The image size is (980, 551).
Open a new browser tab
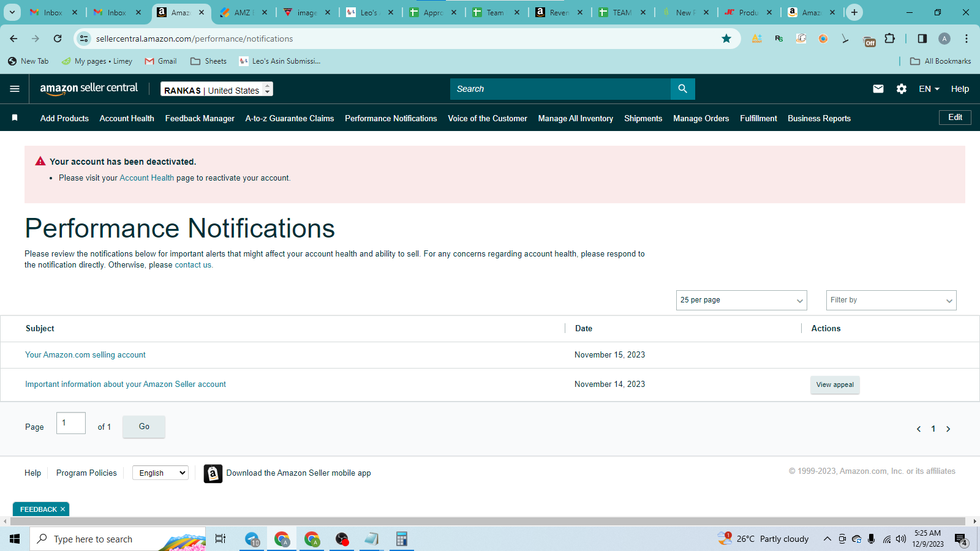854,12
